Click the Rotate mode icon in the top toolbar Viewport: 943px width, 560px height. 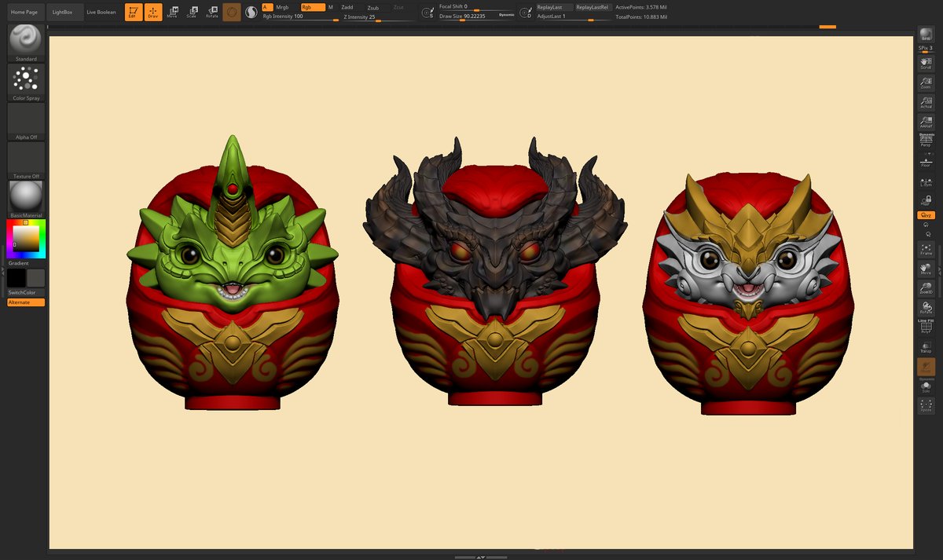[211, 13]
